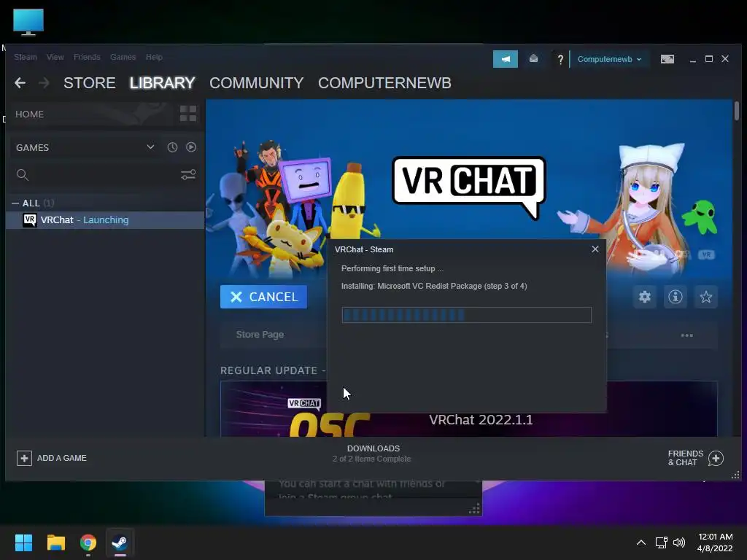Click the Steam window resize grip

click(735, 475)
